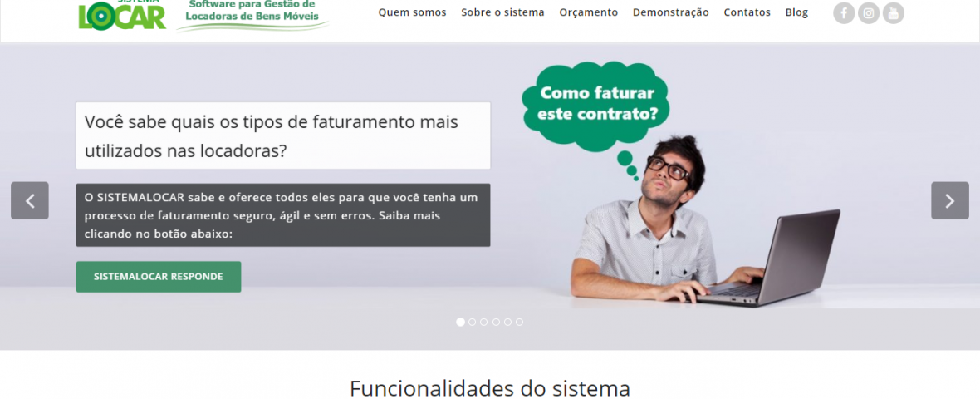Open the Instagram social icon

869,13
